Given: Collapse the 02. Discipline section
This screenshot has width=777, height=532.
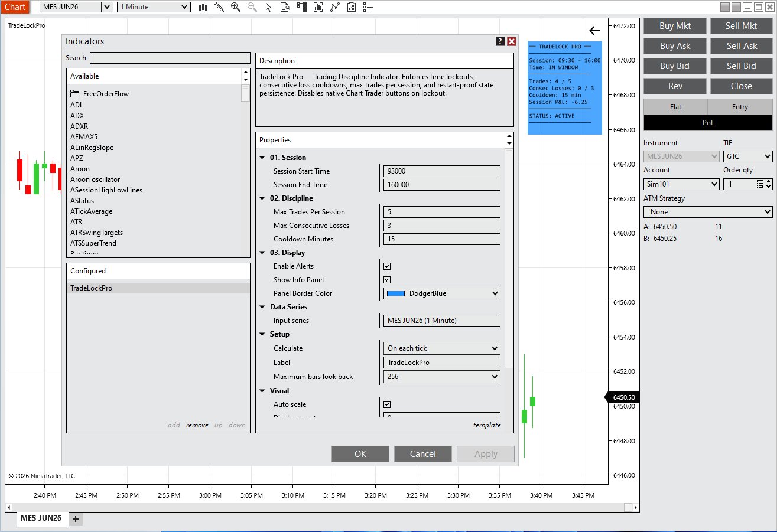Looking at the screenshot, I should tap(262, 198).
